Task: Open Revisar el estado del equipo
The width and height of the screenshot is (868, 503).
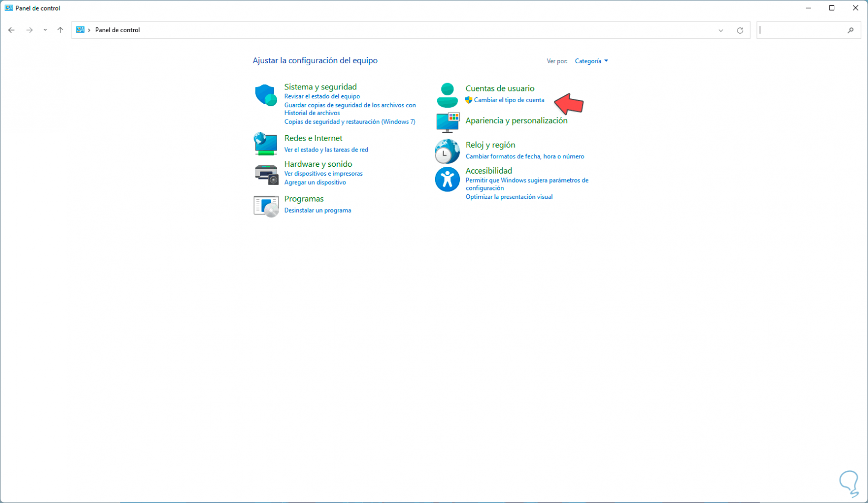Action: click(x=322, y=96)
